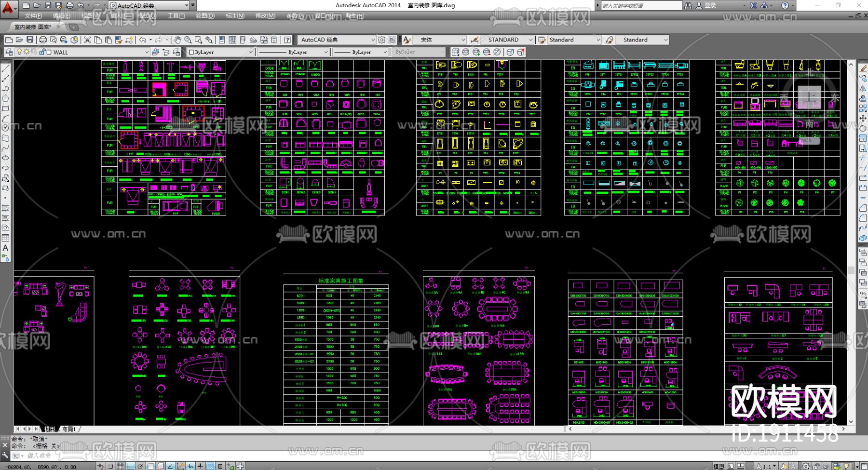Open the 工具(T) menu
The height and width of the screenshot is (470, 868).
[176, 16]
